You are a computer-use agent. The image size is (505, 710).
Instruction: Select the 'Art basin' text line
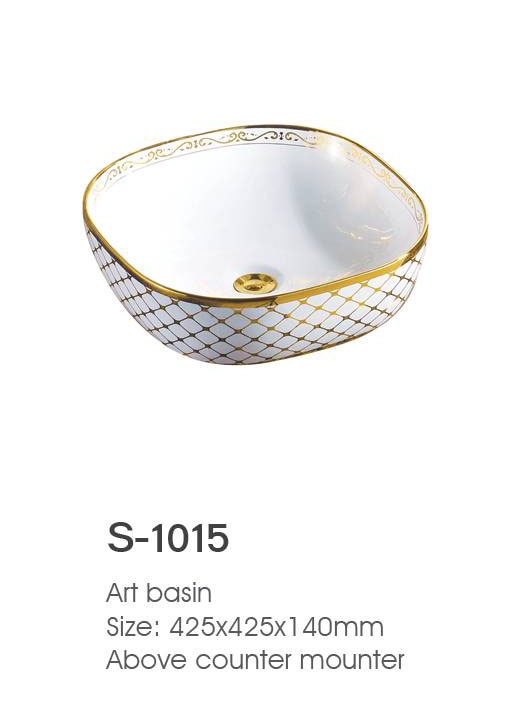(159, 593)
